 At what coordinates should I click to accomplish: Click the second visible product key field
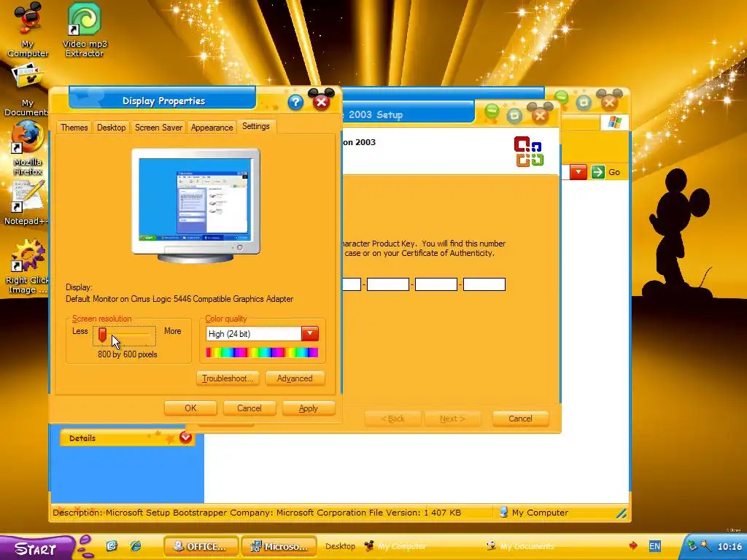coord(388,284)
